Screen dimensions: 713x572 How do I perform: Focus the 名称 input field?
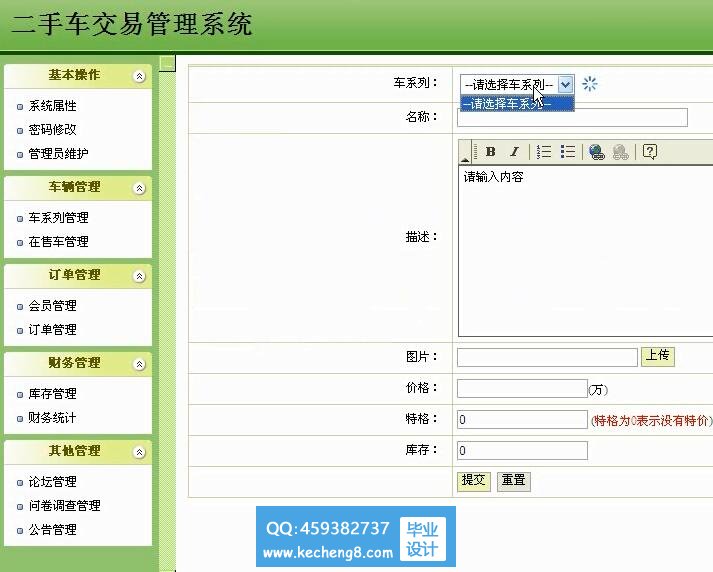click(572, 117)
